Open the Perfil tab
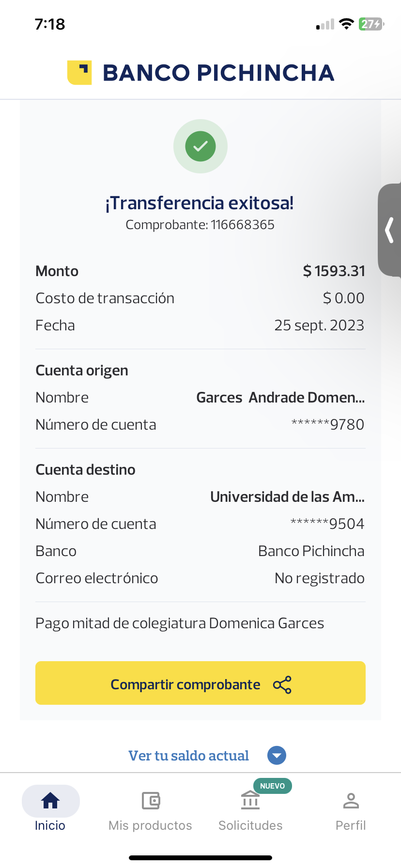 point(351,809)
